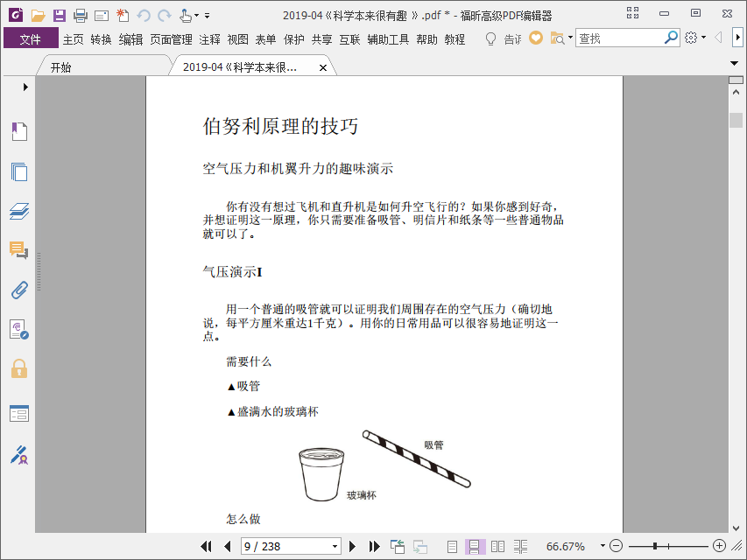Open the 视图 ribbon tab
This screenshot has width=747, height=560.
click(x=237, y=39)
